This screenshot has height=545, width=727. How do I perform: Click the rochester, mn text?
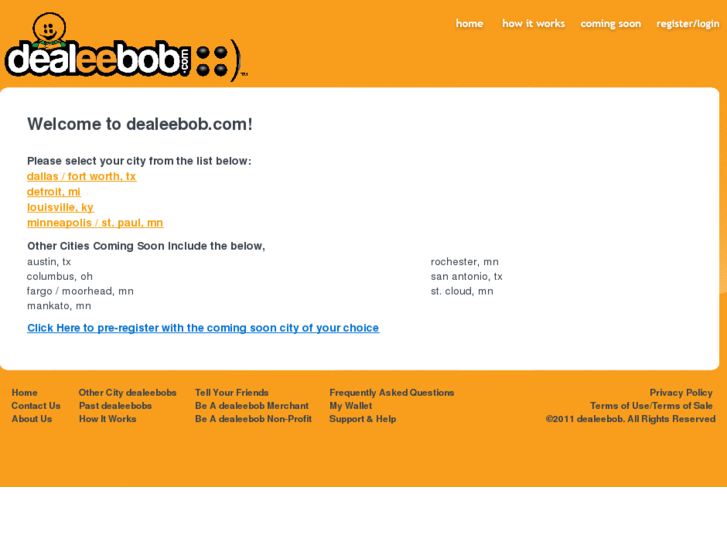click(465, 262)
